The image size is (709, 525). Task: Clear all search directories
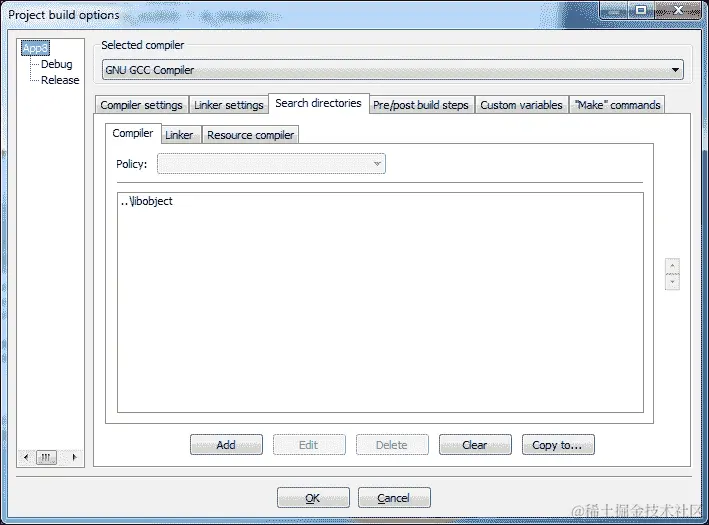475,445
